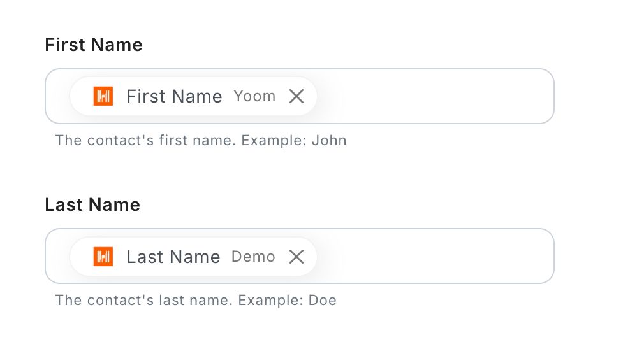Screen dimensions: 644x349
Task: Click the word Doe in helper text
Action: pos(322,300)
